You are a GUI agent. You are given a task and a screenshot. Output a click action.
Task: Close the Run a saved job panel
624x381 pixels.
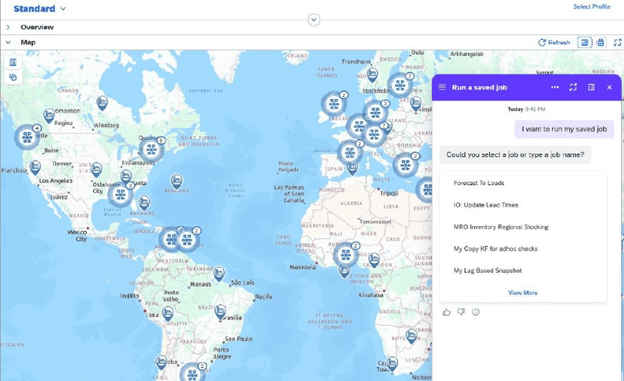point(609,87)
